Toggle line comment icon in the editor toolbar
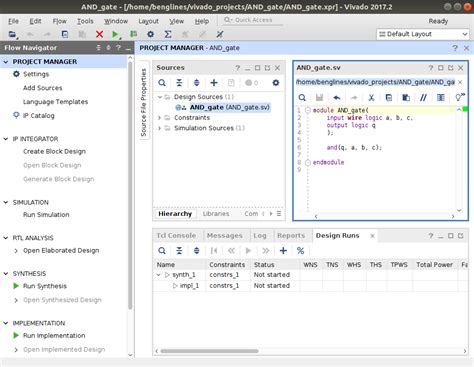Screen dimensions: 474x367 pos(423,97)
